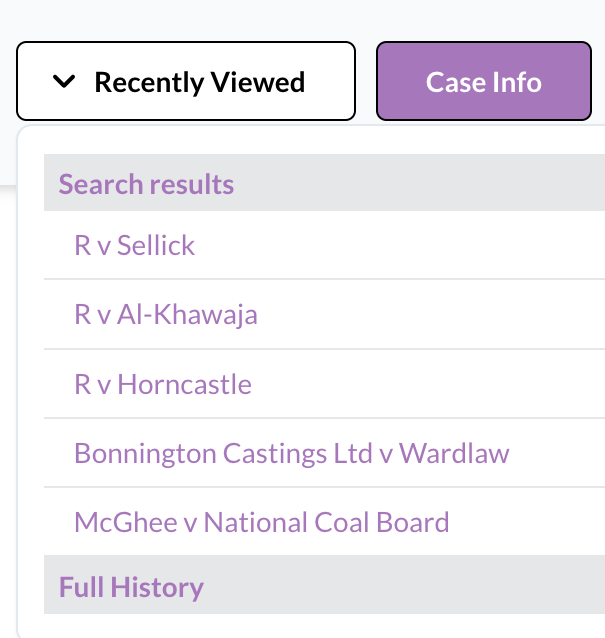Click the chevron icon beside Recently Viewed
Image resolution: width=605 pixels, height=638 pixels.
64,82
